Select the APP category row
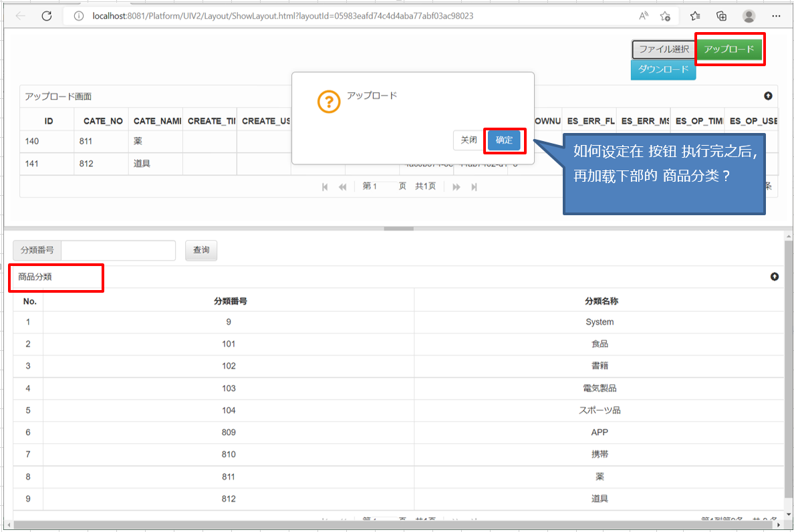This screenshot has width=794, height=532. pos(398,432)
